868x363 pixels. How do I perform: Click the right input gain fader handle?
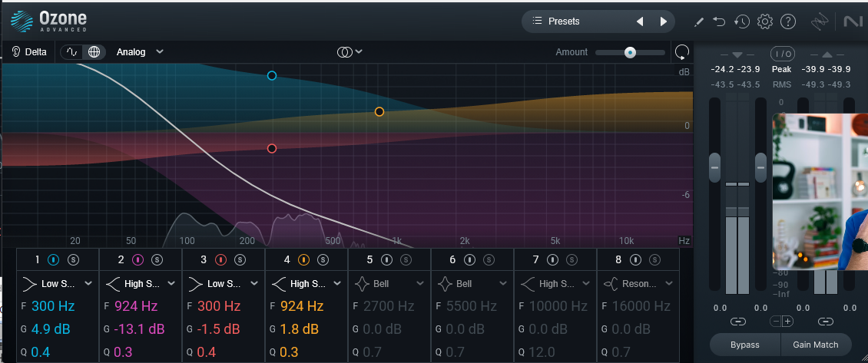(760, 167)
